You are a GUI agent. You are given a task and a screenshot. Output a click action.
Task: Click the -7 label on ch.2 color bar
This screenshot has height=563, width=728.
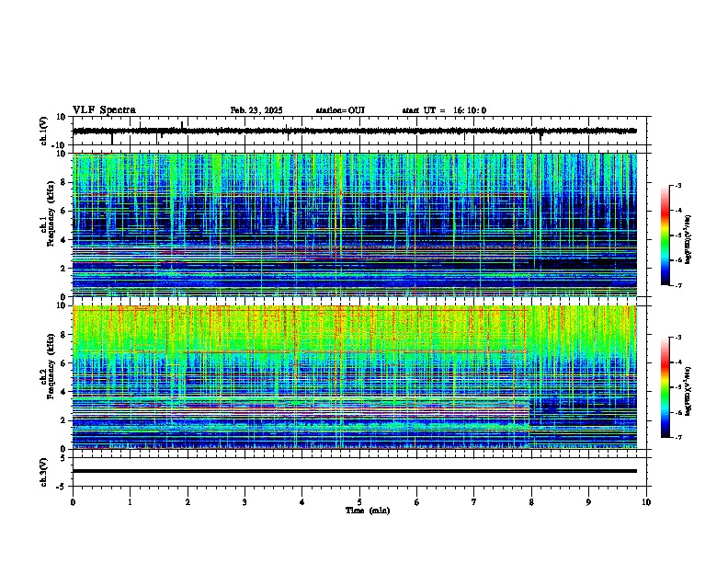point(678,437)
